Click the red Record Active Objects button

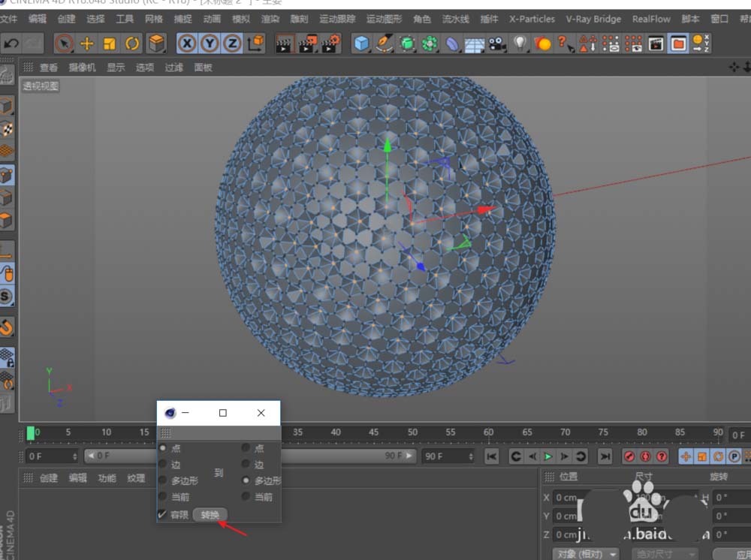629,456
